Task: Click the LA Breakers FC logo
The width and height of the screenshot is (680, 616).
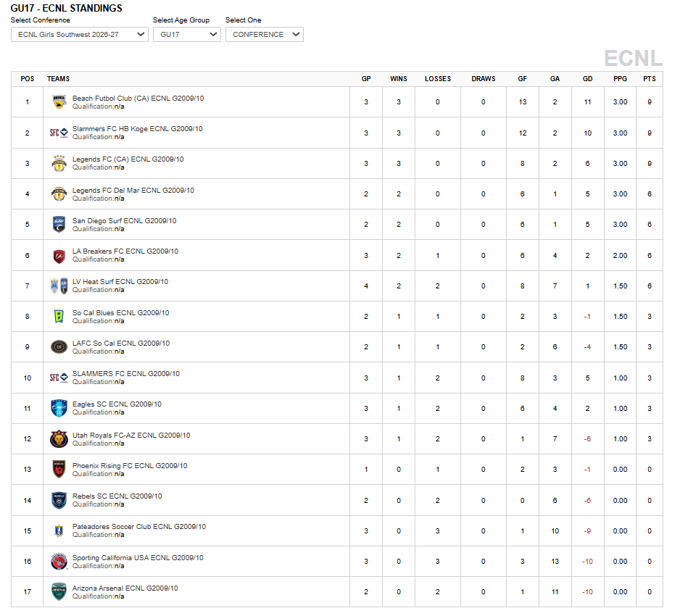Action: (x=59, y=256)
